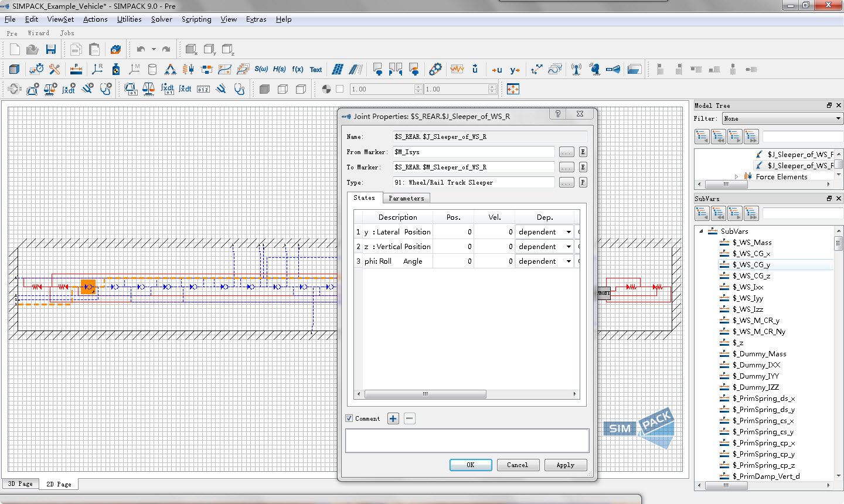This screenshot has height=504, width=844.
Task: Click the second 1.00 spinner arrows
Action: pos(492,89)
